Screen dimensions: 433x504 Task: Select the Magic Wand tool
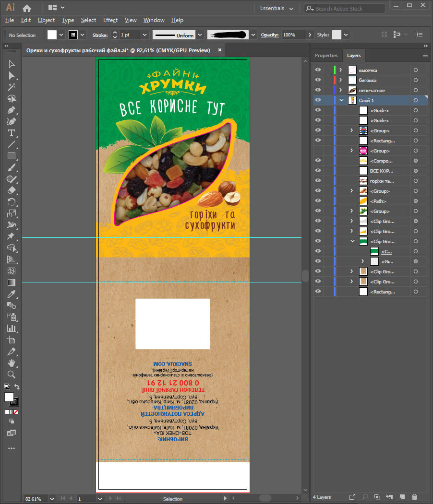click(12, 87)
